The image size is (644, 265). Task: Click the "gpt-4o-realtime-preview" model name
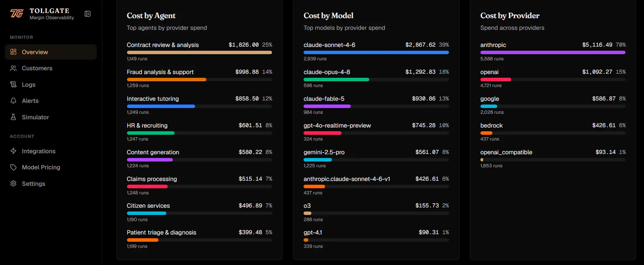[x=337, y=125]
